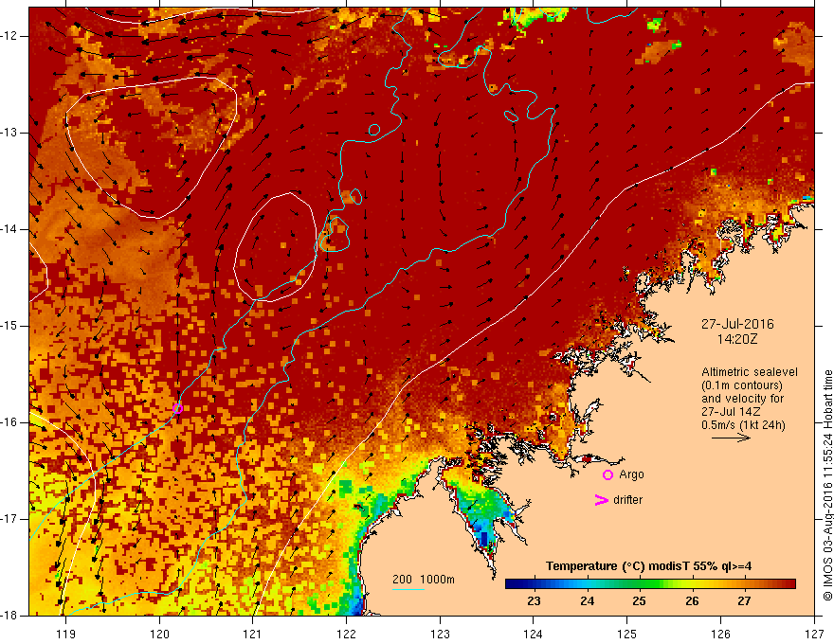Click the magenta Argo legend circle
This screenshot has width=834, height=644.
click(607, 474)
